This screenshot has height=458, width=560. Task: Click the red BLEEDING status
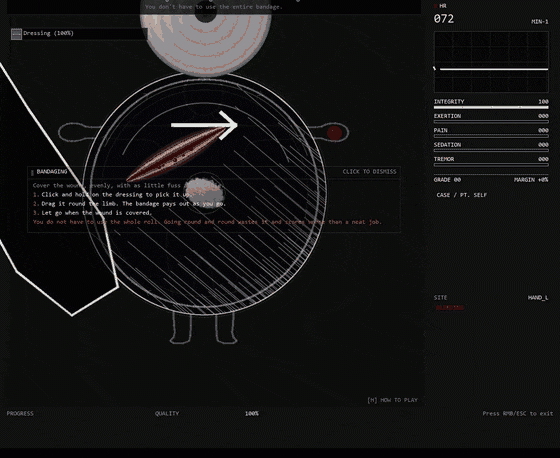click(450, 308)
